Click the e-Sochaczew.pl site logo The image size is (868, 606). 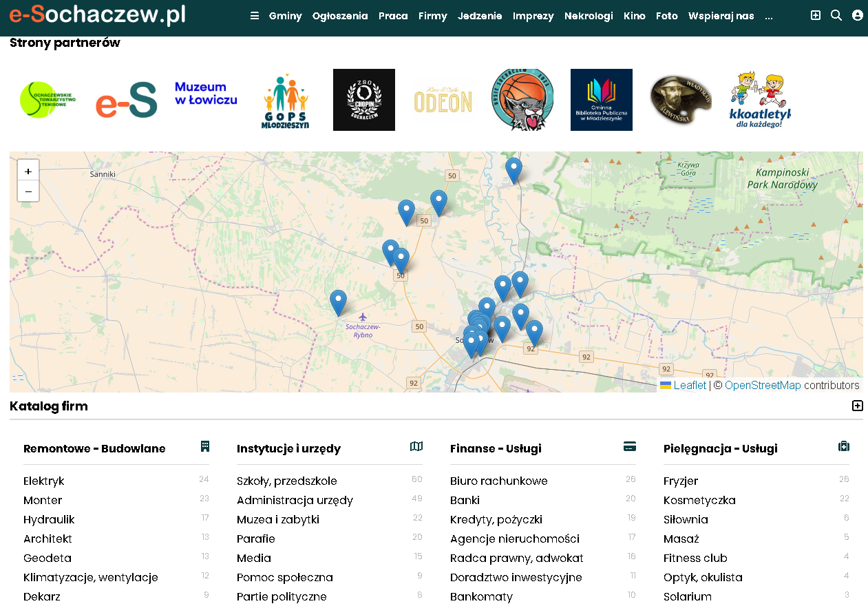pyautogui.click(x=98, y=14)
